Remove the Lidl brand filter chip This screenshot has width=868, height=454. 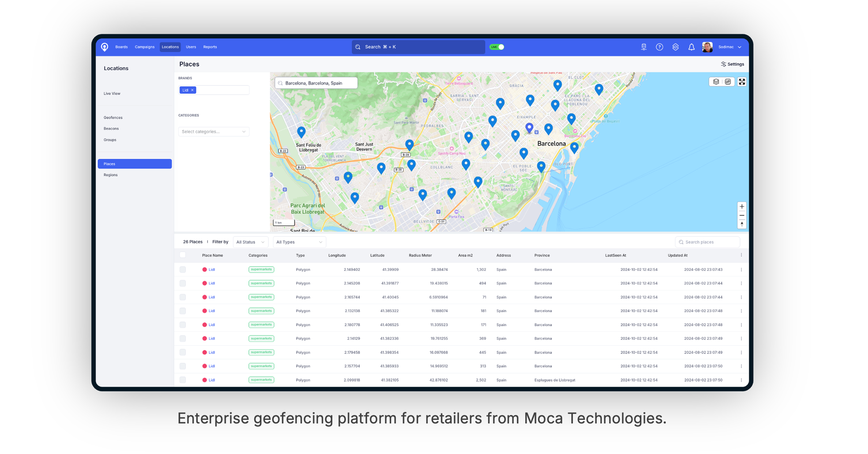point(192,90)
